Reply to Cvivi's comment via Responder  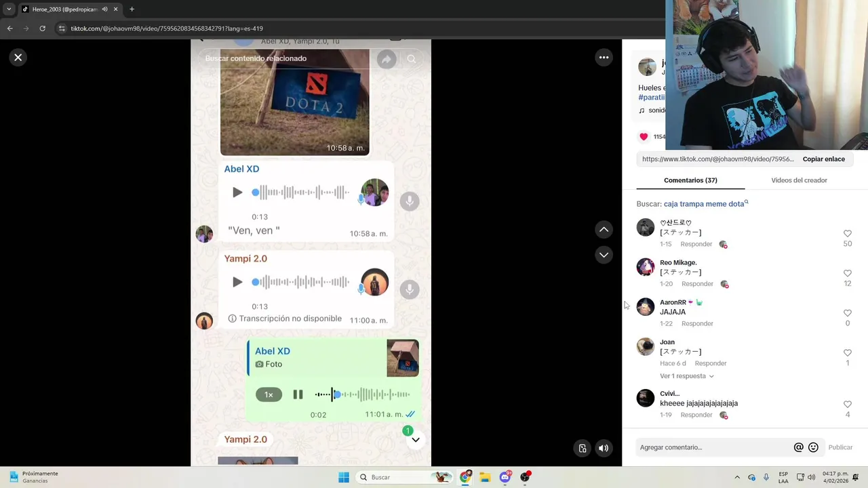(x=696, y=415)
